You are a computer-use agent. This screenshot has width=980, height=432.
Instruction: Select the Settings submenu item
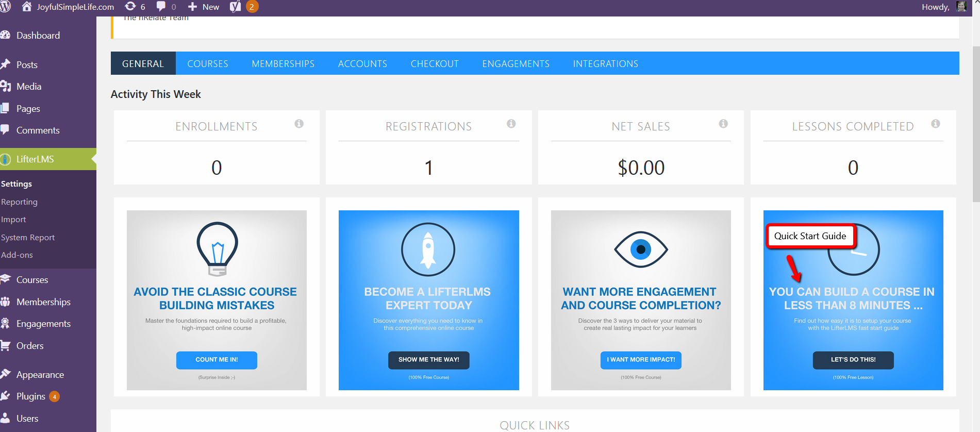[16, 184]
